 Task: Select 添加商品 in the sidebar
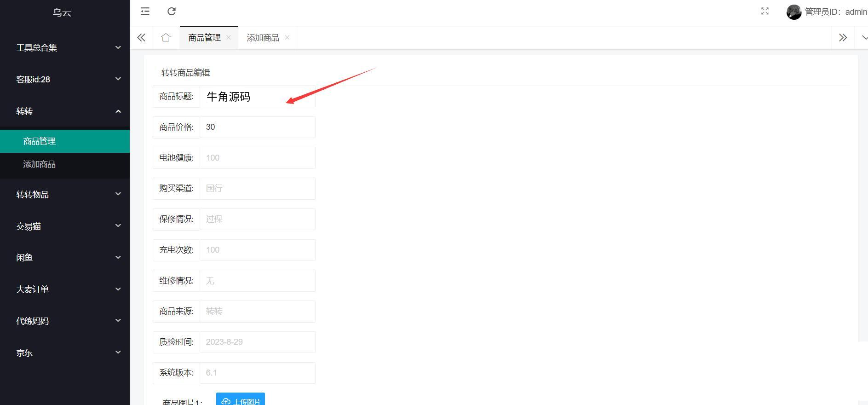65,164
